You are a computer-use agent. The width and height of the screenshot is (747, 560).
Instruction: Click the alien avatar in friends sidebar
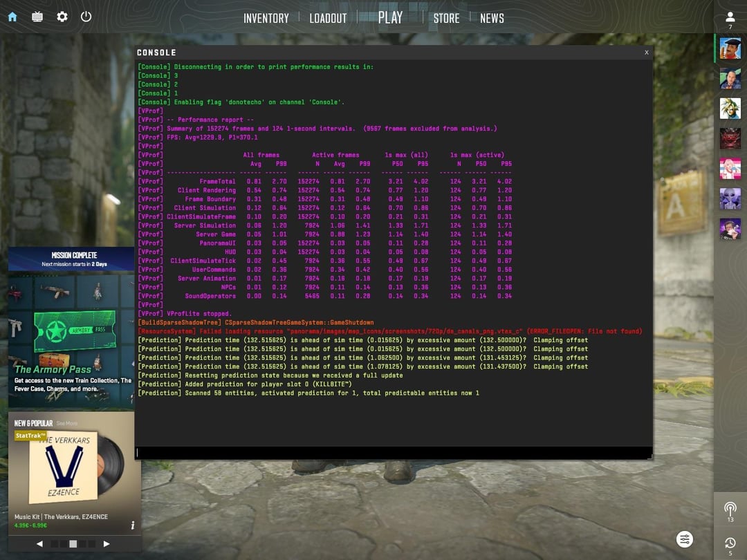tap(730, 198)
